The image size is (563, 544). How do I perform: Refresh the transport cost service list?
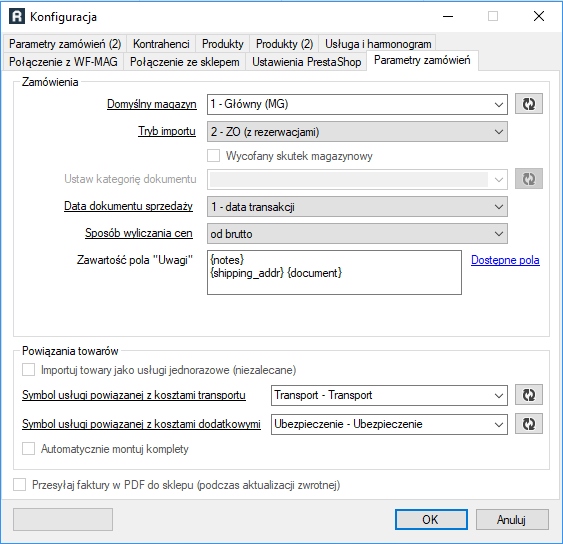529,395
